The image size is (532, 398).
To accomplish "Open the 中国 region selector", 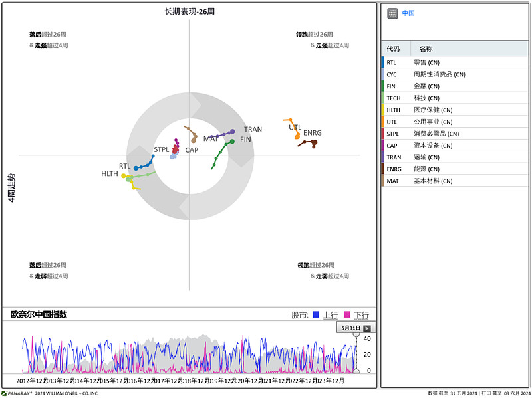I will pos(408,13).
